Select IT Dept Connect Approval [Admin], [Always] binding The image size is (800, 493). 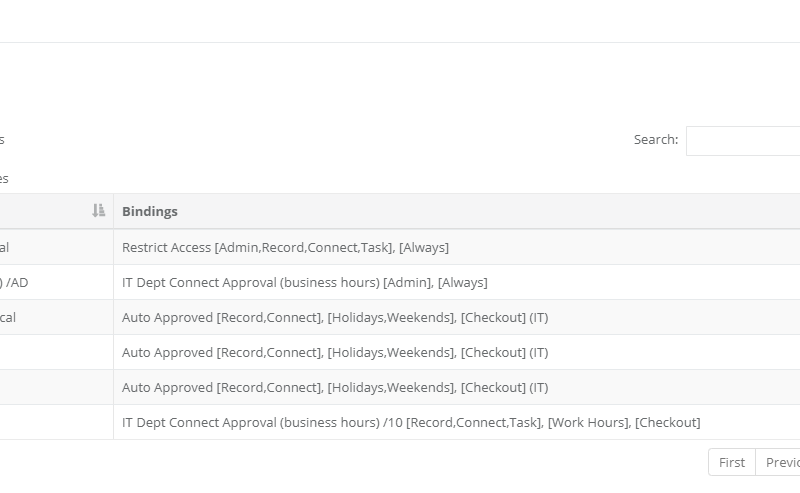(x=304, y=282)
